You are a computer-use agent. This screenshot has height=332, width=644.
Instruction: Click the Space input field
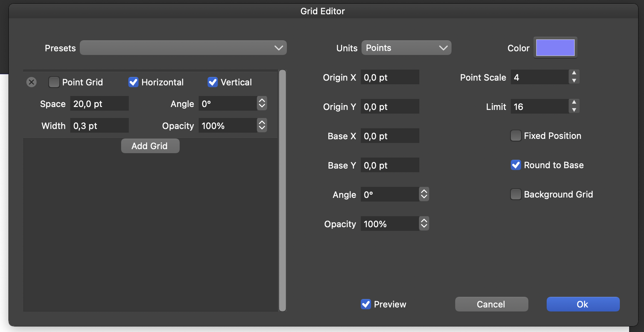[x=99, y=104]
